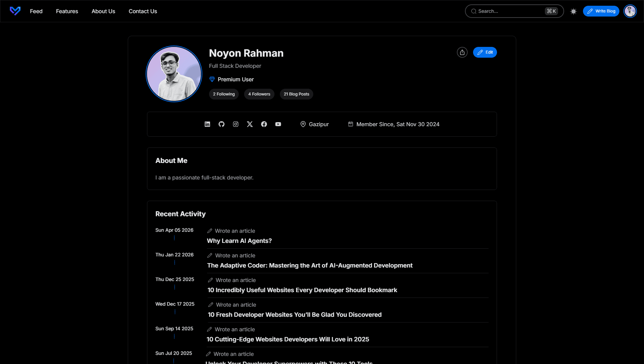The height and width of the screenshot is (364, 644).
Task: Open the Instagram profile icon
Action: 236,124
